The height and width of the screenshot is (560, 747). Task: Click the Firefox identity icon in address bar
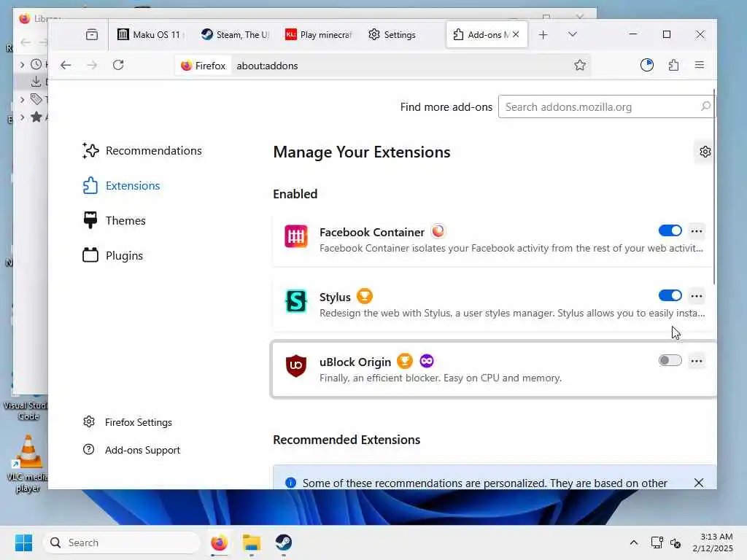204,66
